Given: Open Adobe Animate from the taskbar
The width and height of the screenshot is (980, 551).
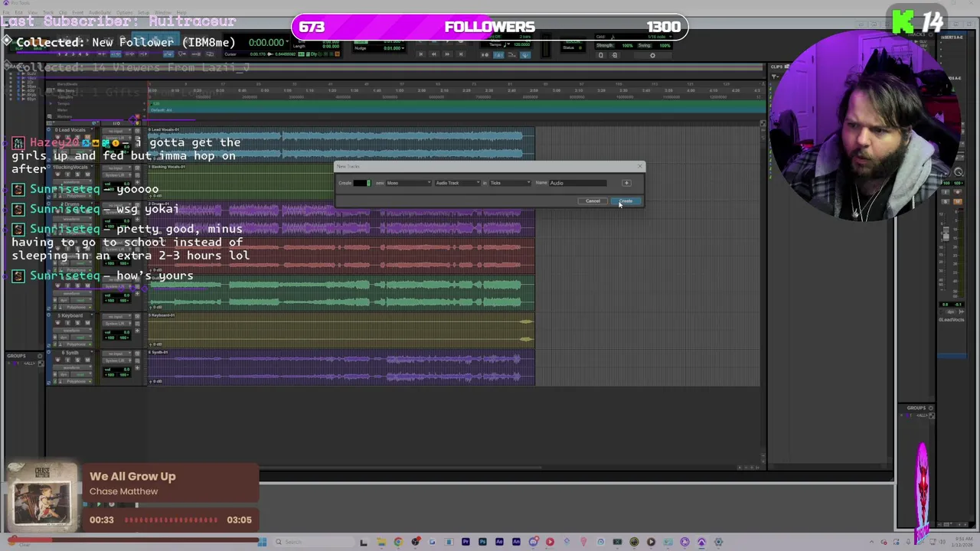Looking at the screenshot, I should pos(516,542).
